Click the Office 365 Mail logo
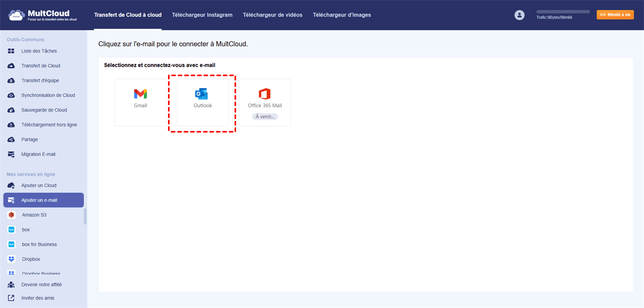The width and height of the screenshot is (644, 308). click(x=264, y=94)
